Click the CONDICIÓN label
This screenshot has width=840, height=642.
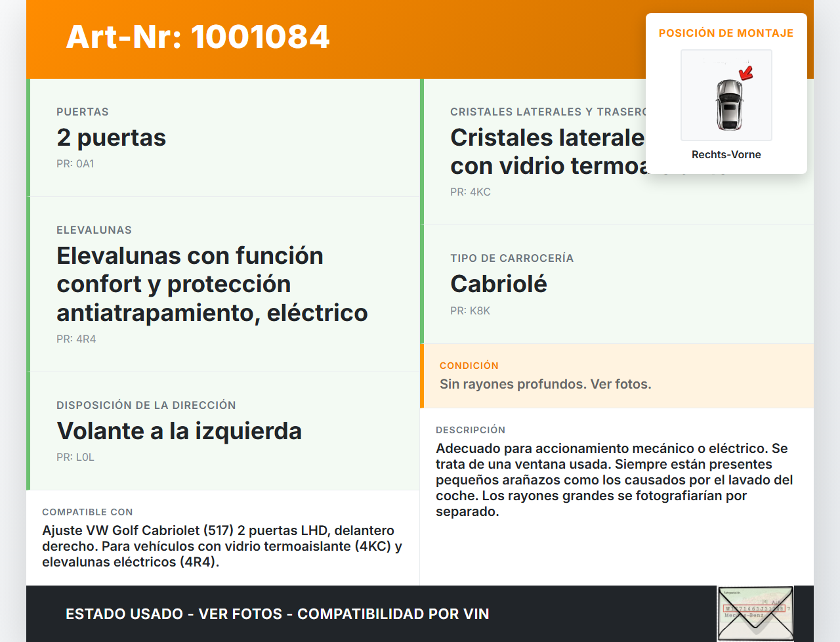coord(469,366)
